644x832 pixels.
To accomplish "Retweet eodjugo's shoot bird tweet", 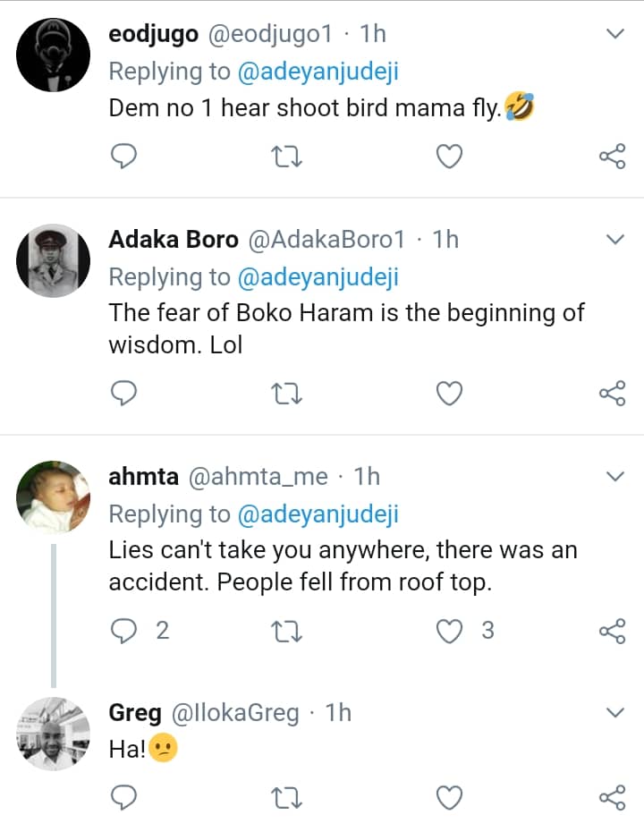I will 286,157.
